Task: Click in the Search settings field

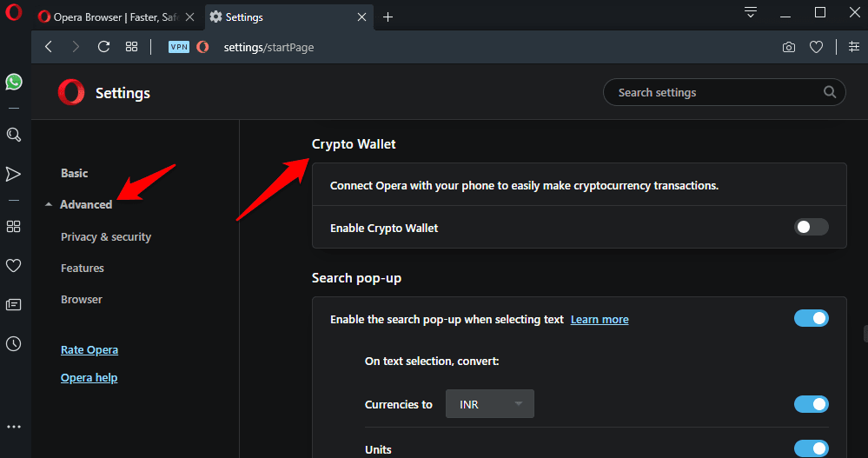Action: [x=724, y=92]
